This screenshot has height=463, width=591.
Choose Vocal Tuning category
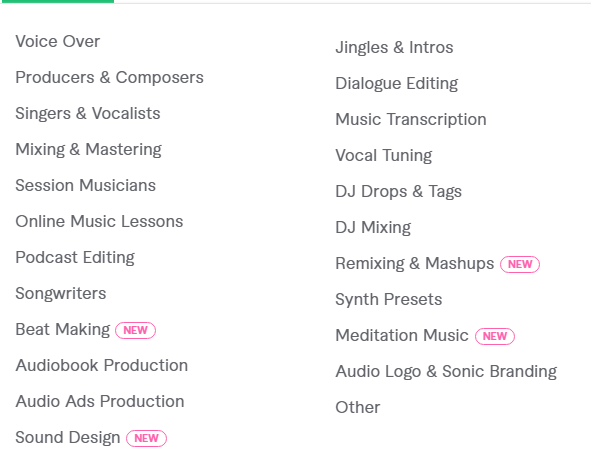(384, 155)
